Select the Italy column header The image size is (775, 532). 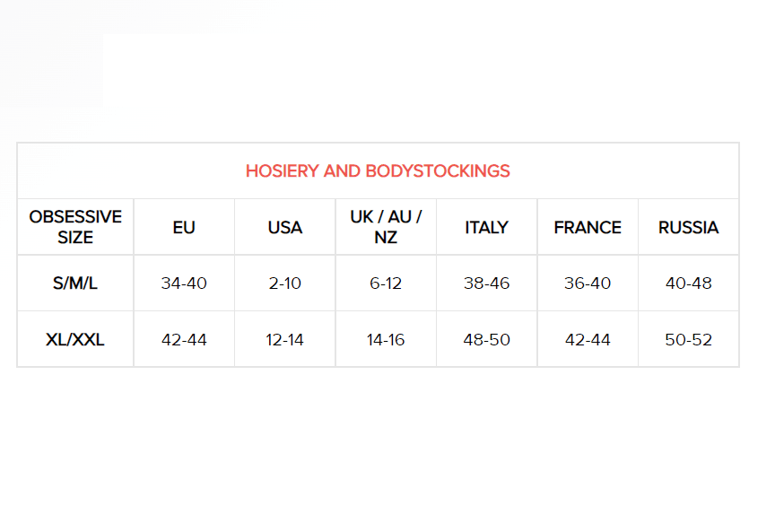coord(486,227)
